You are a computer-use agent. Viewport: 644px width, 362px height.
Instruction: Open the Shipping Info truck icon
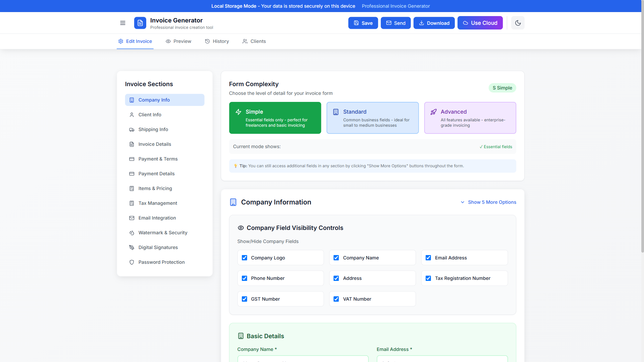(132, 129)
